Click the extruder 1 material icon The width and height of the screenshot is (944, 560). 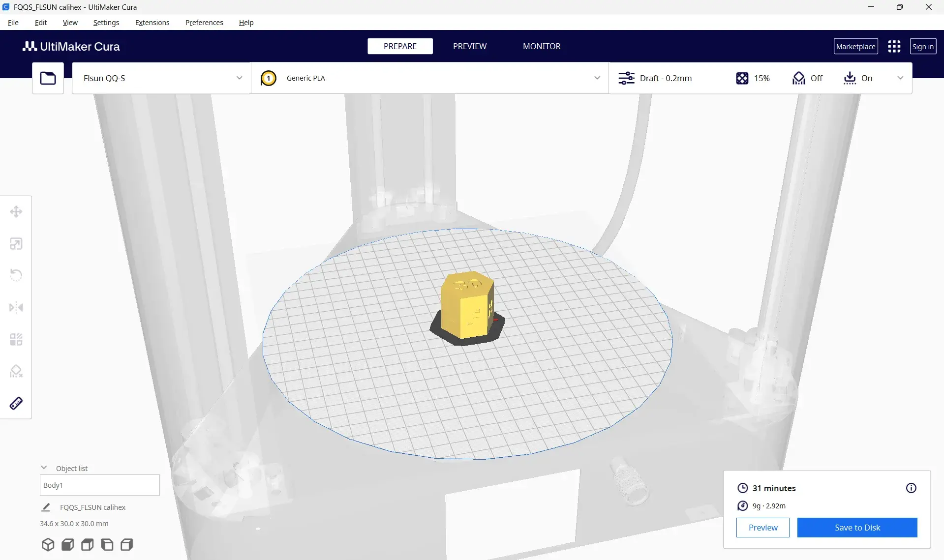pyautogui.click(x=268, y=78)
